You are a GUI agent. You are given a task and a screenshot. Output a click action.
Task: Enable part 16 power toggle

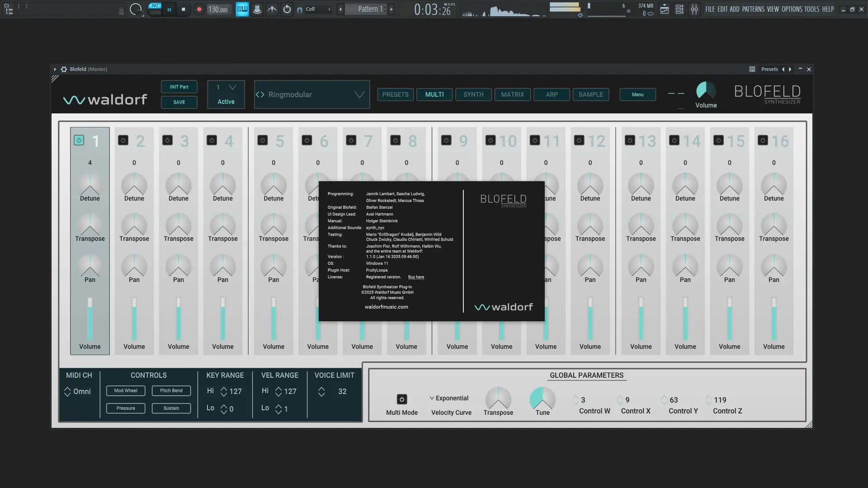pos(763,141)
